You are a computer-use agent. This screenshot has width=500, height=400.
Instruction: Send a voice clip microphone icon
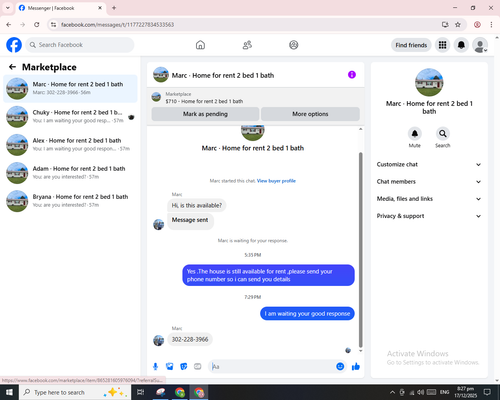[155, 367]
